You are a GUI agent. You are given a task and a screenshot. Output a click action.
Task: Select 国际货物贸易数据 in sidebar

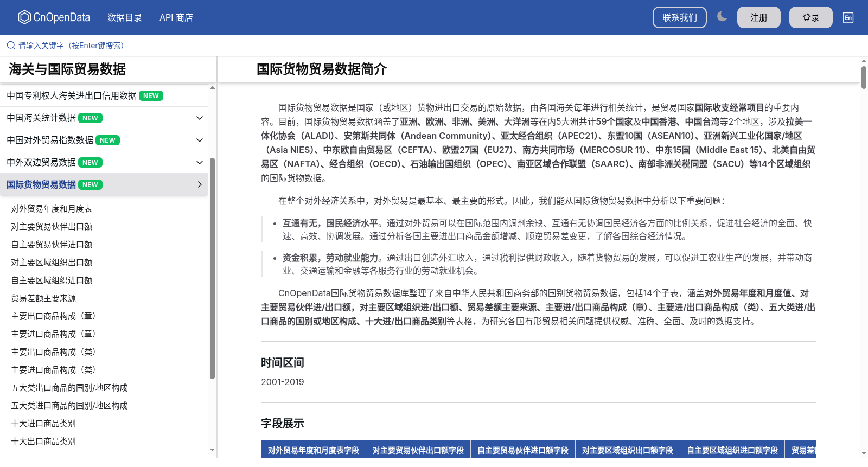coord(41,184)
